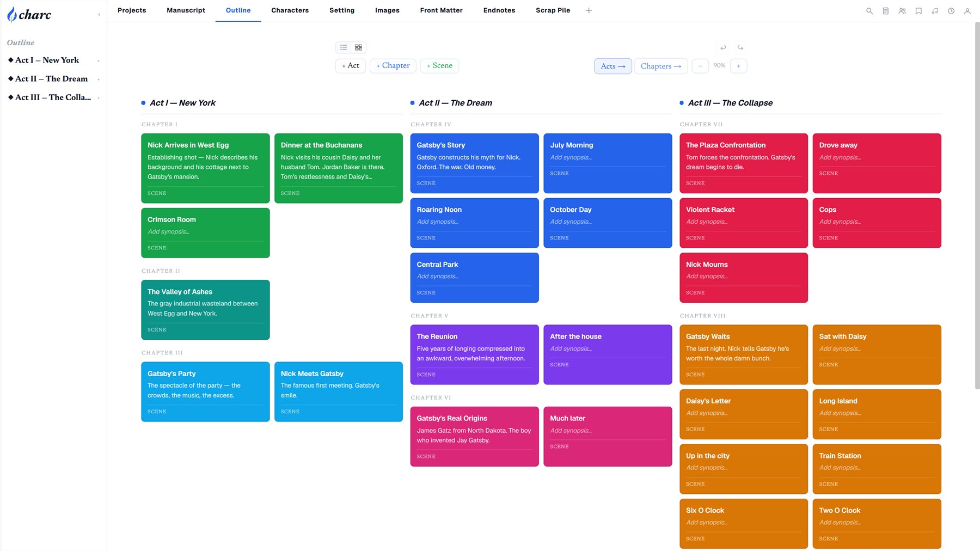
Task: Open Nick Arrives in West Egg scene card
Action: [x=205, y=168]
